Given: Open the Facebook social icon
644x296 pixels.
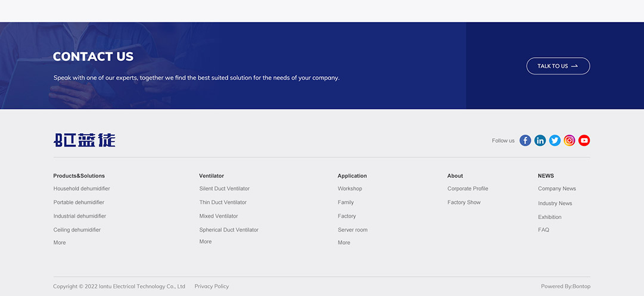Looking at the screenshot, I should point(525,141).
